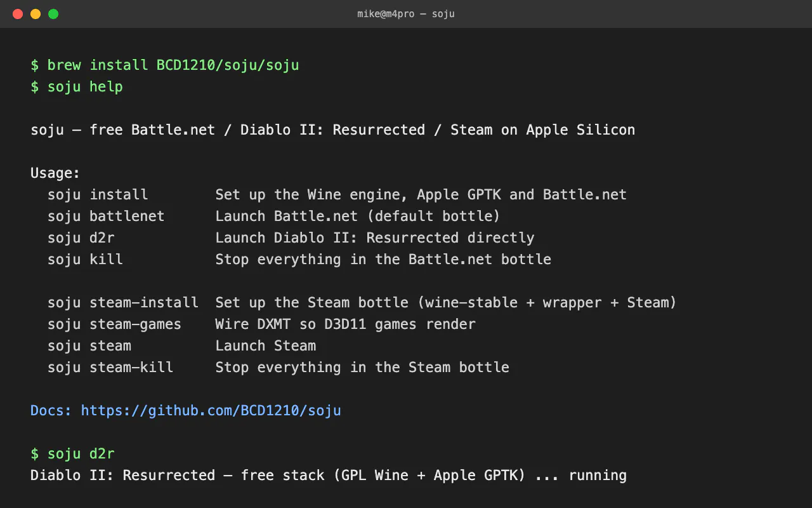Open the Docs GitHub link for soju
The image size is (812, 508).
pyautogui.click(x=211, y=411)
